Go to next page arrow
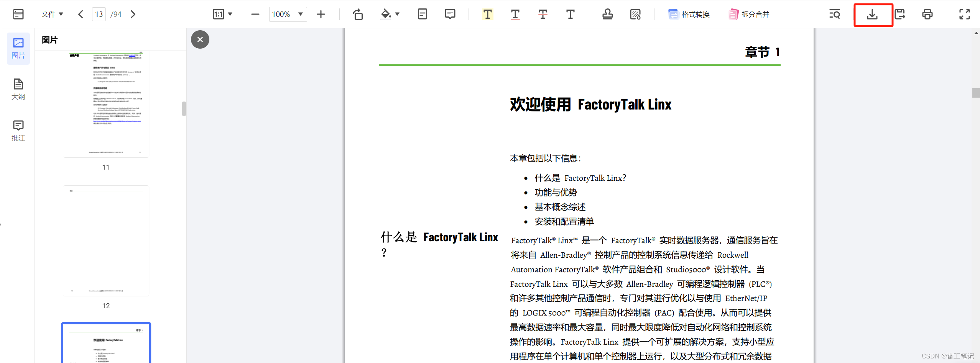 coord(133,14)
